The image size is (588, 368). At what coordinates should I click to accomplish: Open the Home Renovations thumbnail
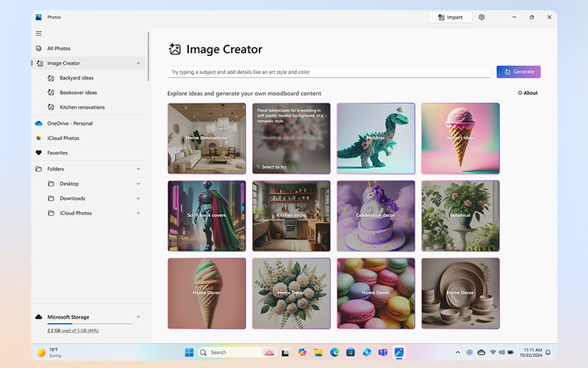pos(207,138)
